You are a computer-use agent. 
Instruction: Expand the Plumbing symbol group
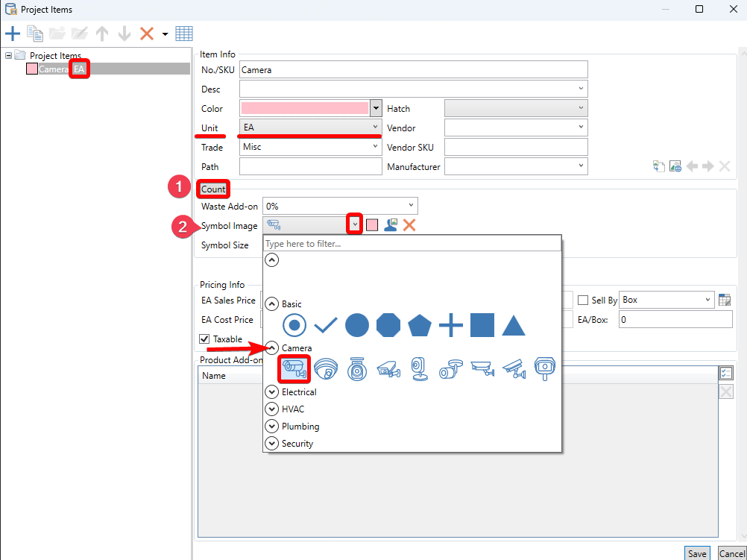pos(271,426)
